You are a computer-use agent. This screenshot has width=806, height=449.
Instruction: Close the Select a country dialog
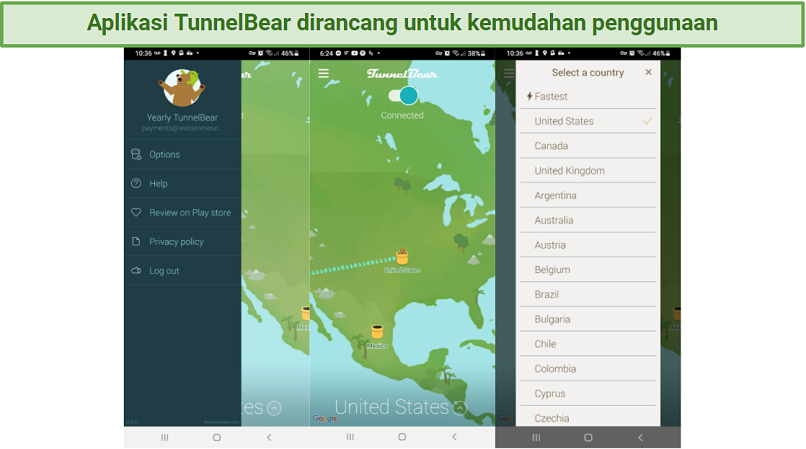pos(649,72)
